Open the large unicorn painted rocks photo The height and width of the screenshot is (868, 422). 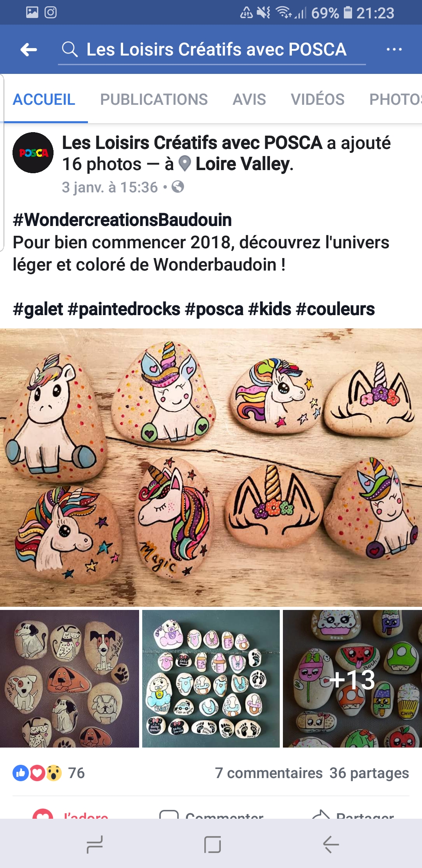pos(211,468)
